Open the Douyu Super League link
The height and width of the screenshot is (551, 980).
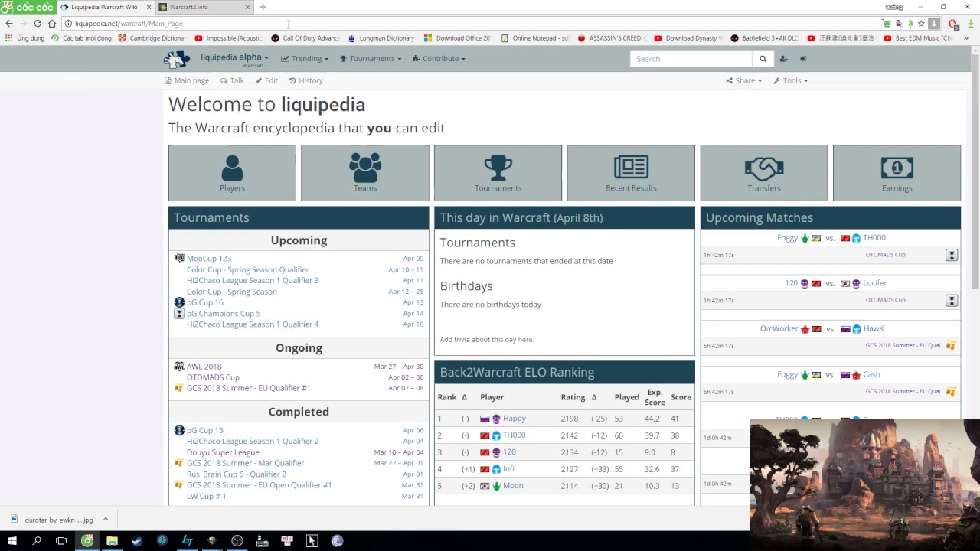tap(223, 452)
